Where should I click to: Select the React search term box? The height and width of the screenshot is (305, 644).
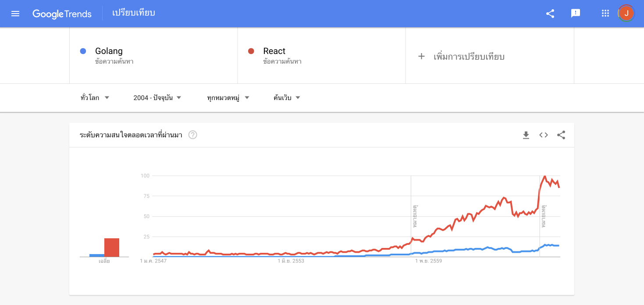click(x=321, y=56)
